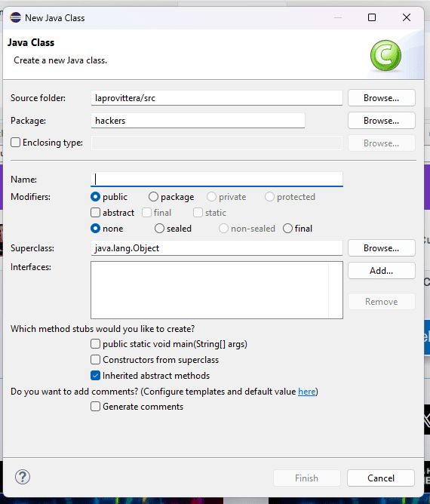Screen dimensions: 430x504
Task: Browse for the Source folder
Action: [x=382, y=98]
